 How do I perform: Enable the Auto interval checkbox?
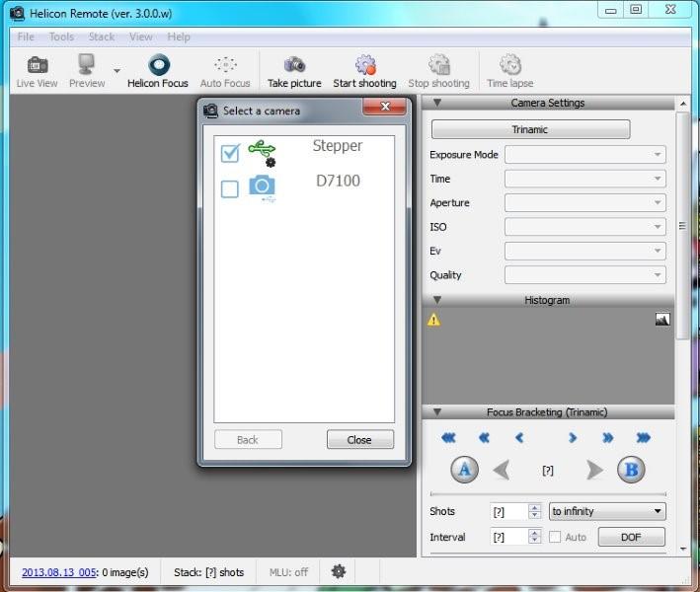pyautogui.click(x=555, y=537)
